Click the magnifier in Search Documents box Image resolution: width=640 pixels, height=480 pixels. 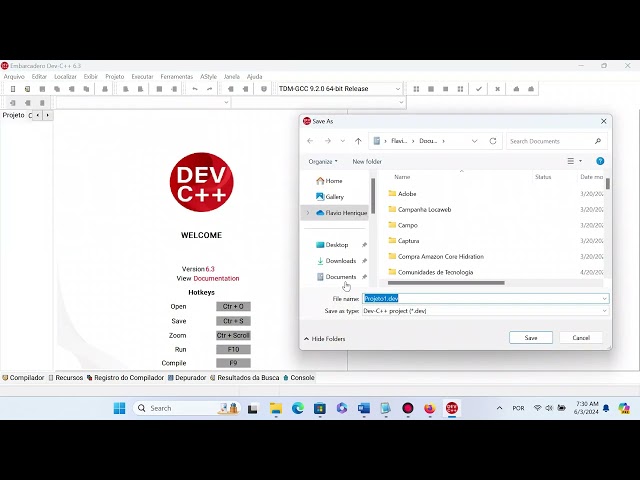tap(598, 141)
